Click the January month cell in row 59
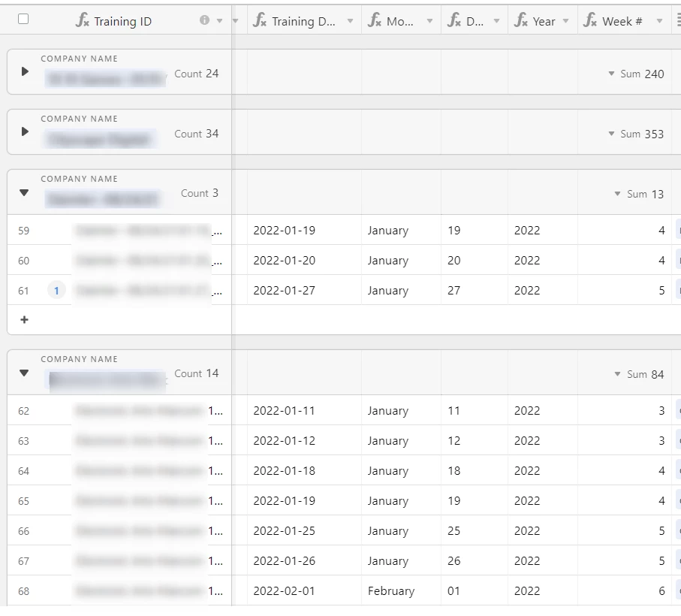The height and width of the screenshot is (616, 681). [401, 230]
